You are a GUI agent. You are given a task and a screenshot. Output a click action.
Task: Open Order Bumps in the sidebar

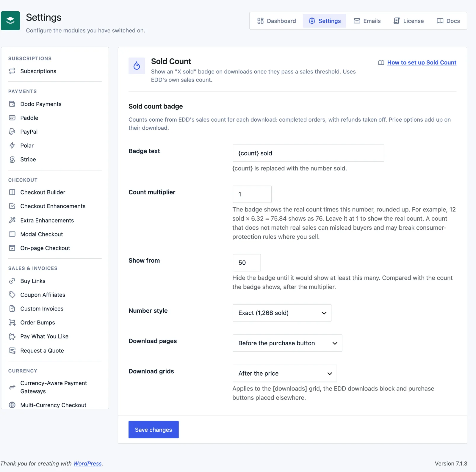coord(55,322)
